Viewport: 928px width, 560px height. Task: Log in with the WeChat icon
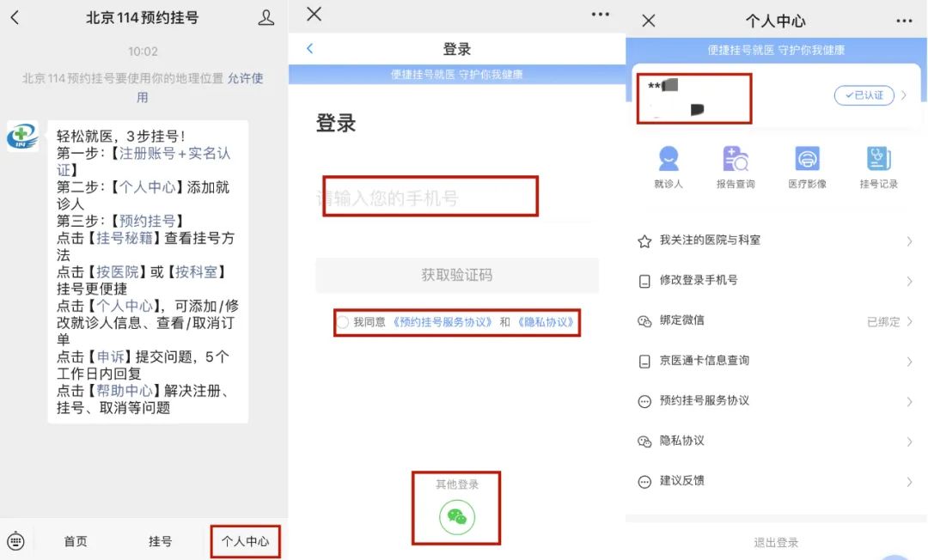(457, 517)
